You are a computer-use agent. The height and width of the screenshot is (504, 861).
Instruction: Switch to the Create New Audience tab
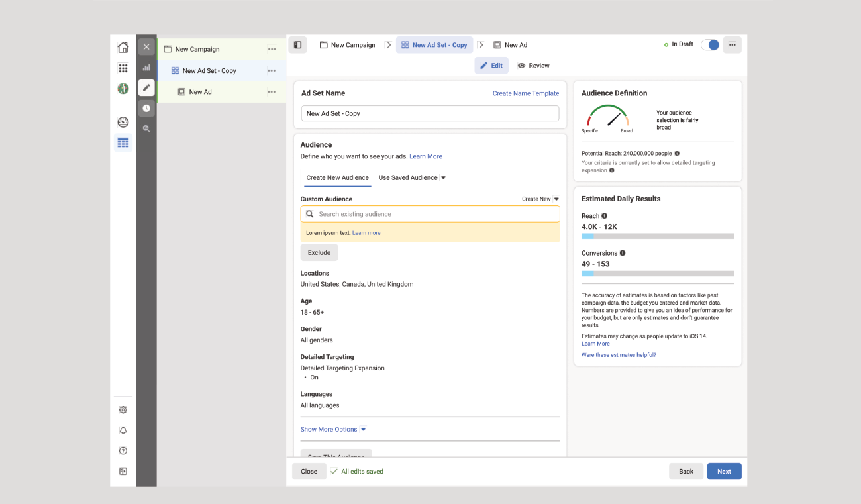click(x=337, y=177)
